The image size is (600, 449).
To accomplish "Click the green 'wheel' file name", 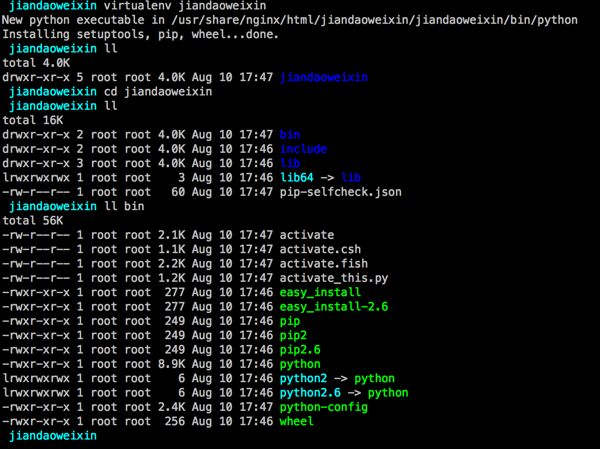I will 297,421.
